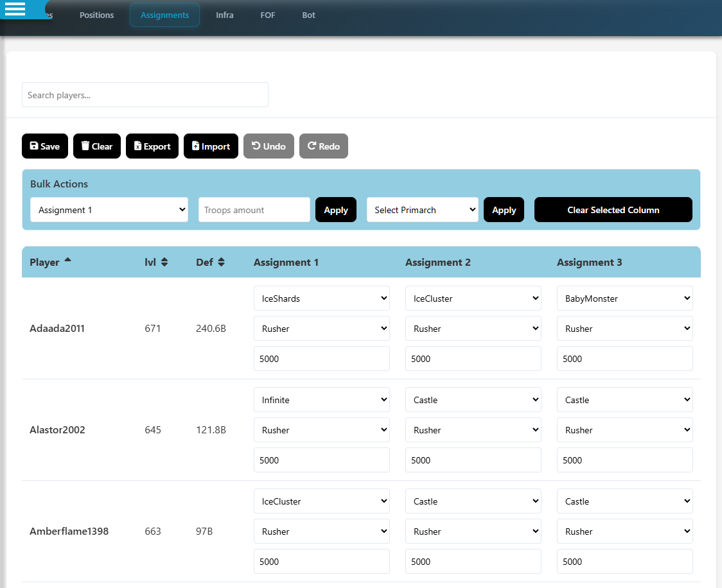Sort by the Def column arrows
Viewport: 722px width, 588px height.
pos(221,262)
